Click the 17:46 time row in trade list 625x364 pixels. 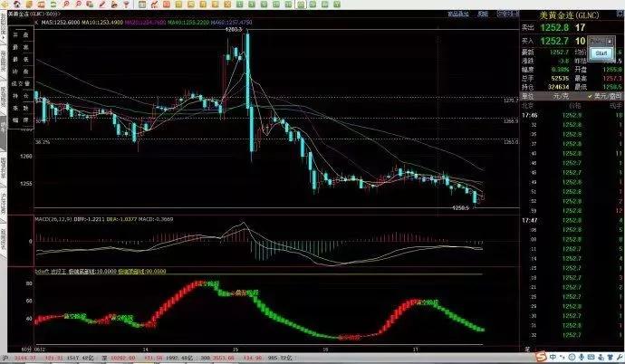(x=572, y=116)
